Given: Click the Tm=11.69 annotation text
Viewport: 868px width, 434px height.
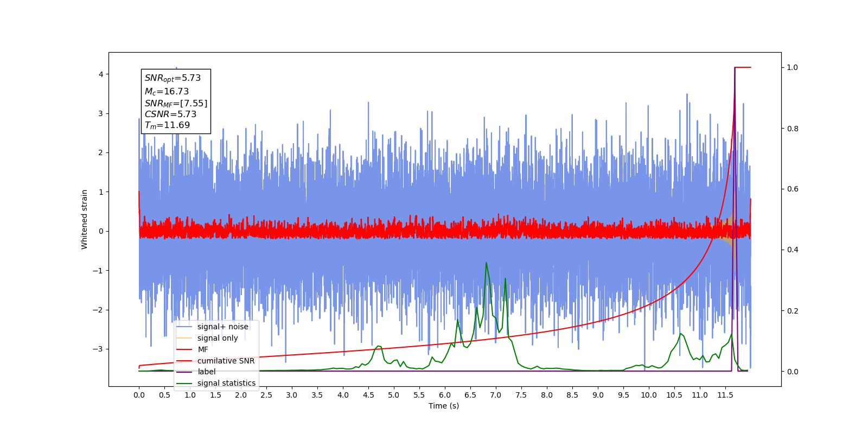Looking at the screenshot, I should [167, 125].
